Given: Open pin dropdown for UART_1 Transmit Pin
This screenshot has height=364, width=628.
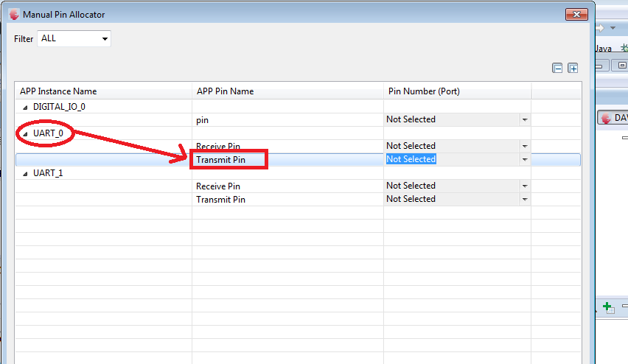Looking at the screenshot, I should 525,199.
